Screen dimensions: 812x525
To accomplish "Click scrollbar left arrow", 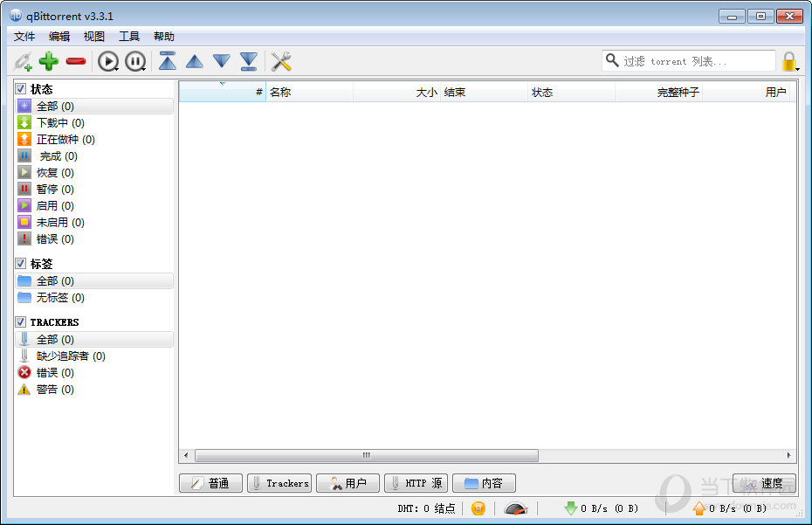I will [x=187, y=455].
